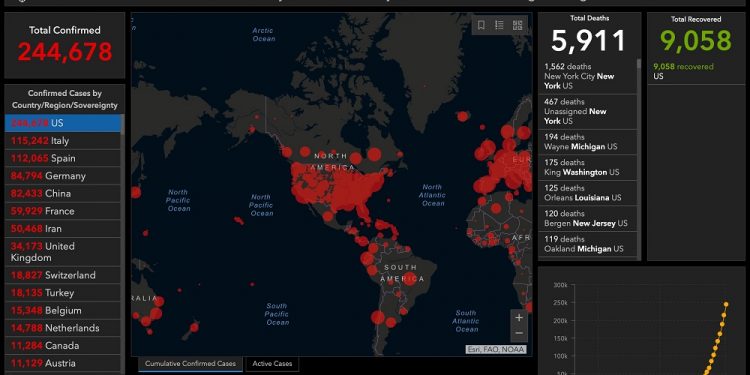Zoom in with the map plus button
Screen dimensions: 750x375
point(519,317)
